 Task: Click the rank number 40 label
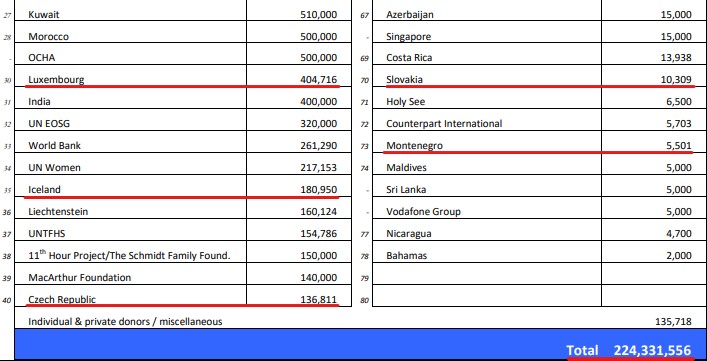[x=7, y=300]
